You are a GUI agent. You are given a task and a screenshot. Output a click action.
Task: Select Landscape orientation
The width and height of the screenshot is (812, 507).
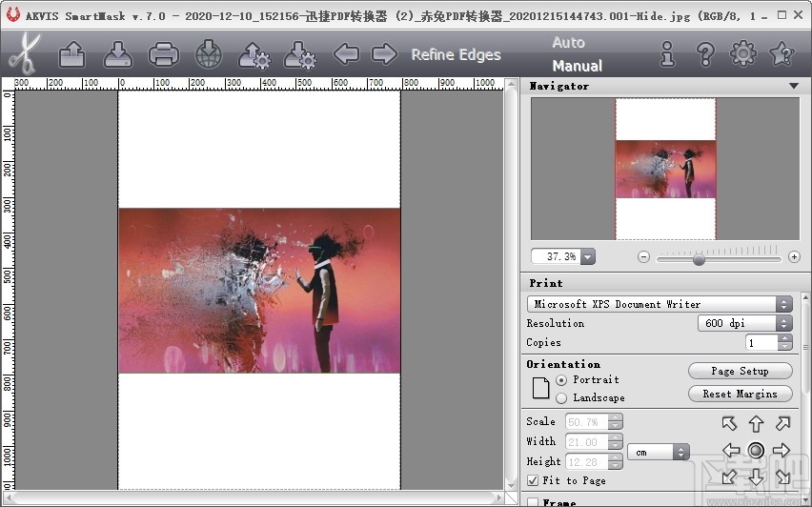coord(561,398)
